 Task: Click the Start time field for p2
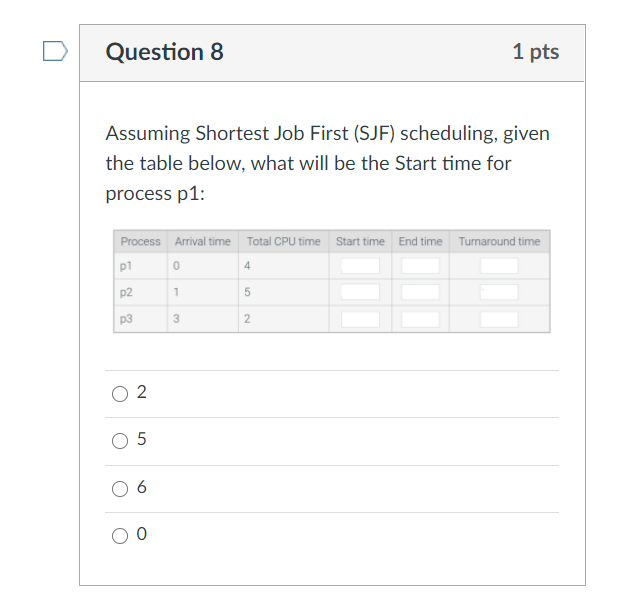tap(360, 292)
